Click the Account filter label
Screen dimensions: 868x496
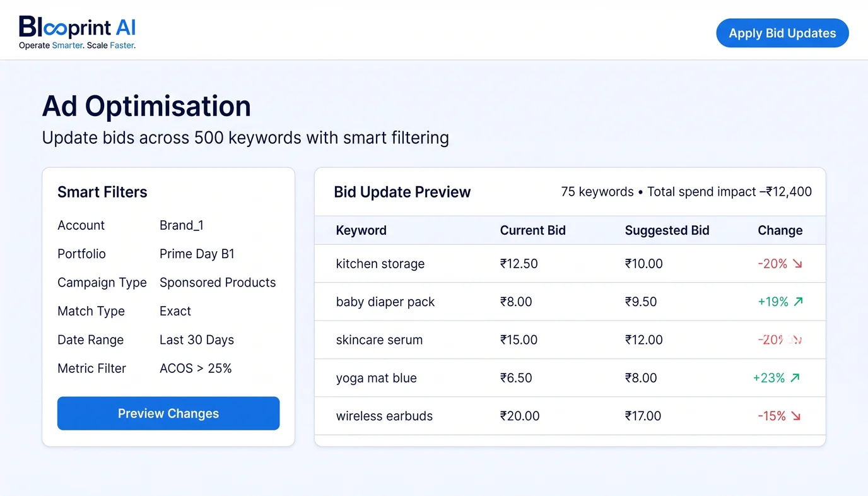point(81,225)
